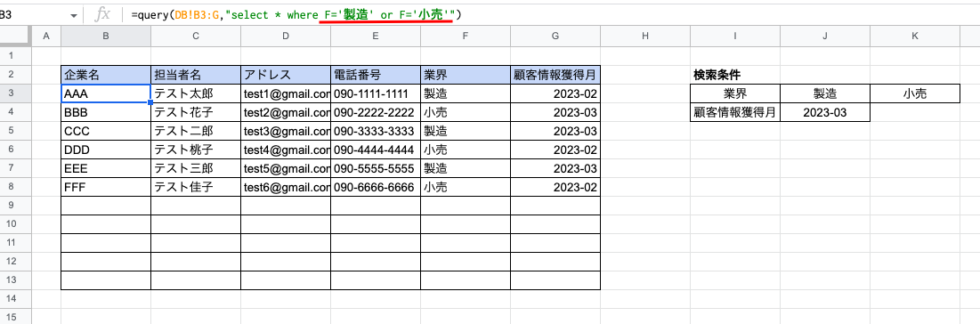This screenshot has width=980, height=324.
Task: Select row 2 header
Action: tap(15, 75)
